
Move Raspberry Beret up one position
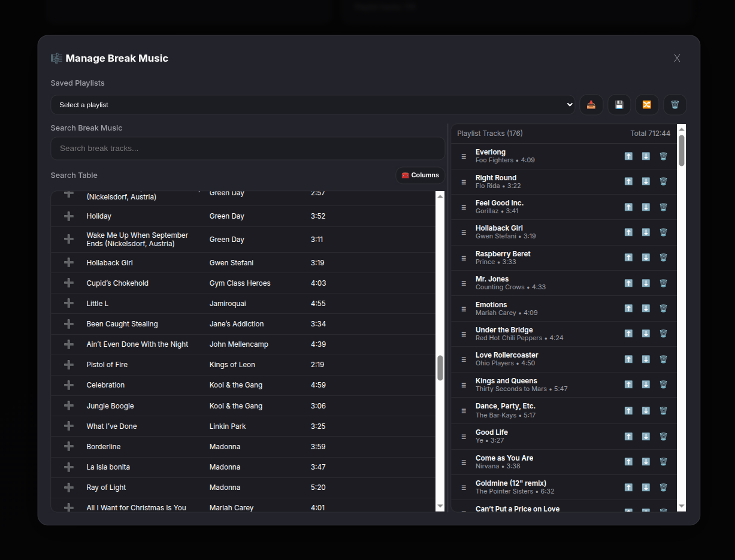(x=628, y=258)
